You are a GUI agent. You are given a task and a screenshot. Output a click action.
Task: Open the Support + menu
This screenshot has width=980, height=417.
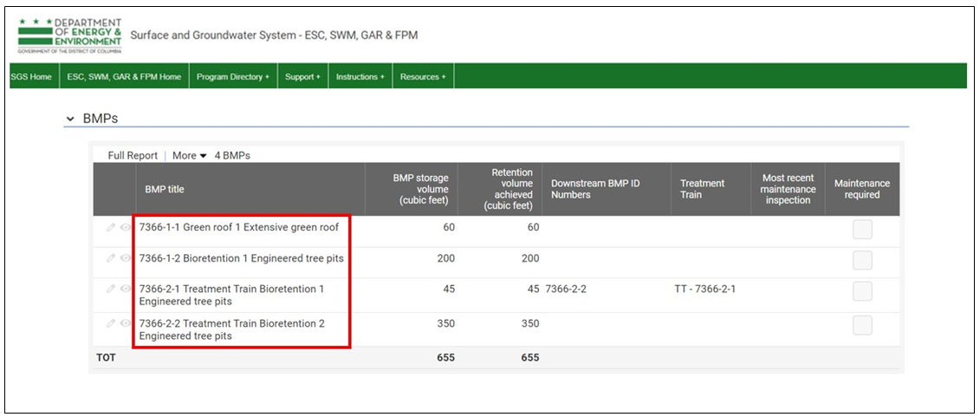(x=302, y=76)
